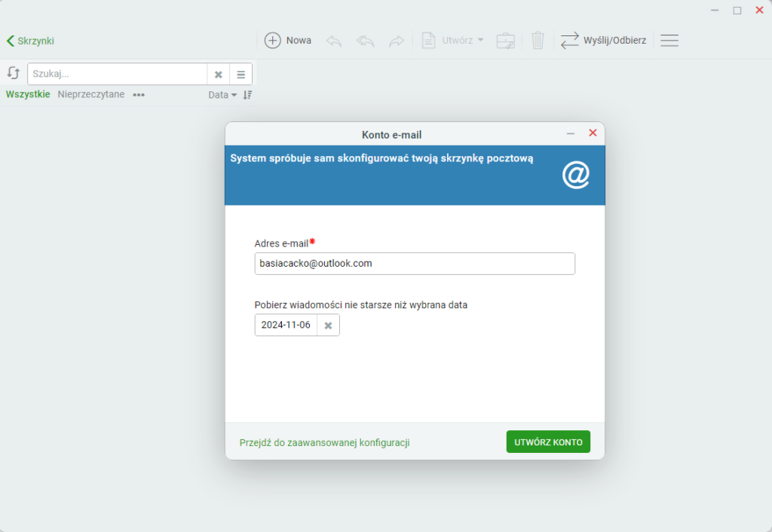Click the Adres e-mail input field
The height and width of the screenshot is (532, 772).
tap(415, 264)
